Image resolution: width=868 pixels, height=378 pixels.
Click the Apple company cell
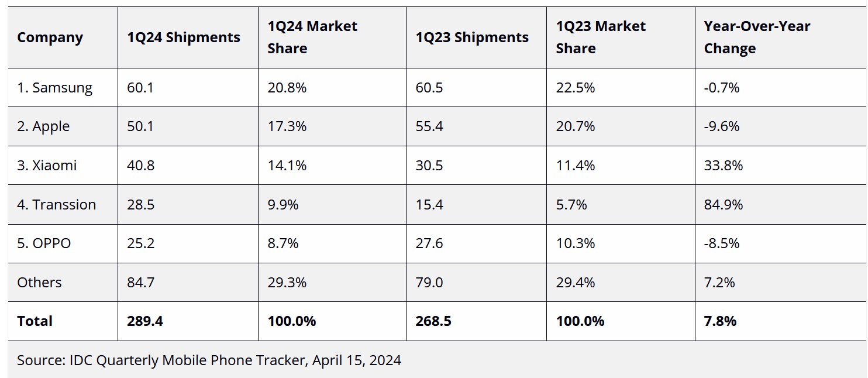[x=43, y=126]
